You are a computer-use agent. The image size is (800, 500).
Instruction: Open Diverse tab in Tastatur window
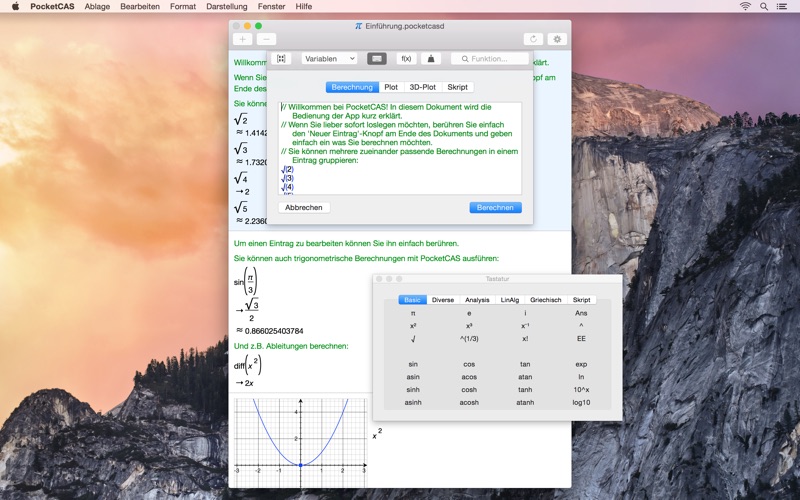pyautogui.click(x=443, y=300)
